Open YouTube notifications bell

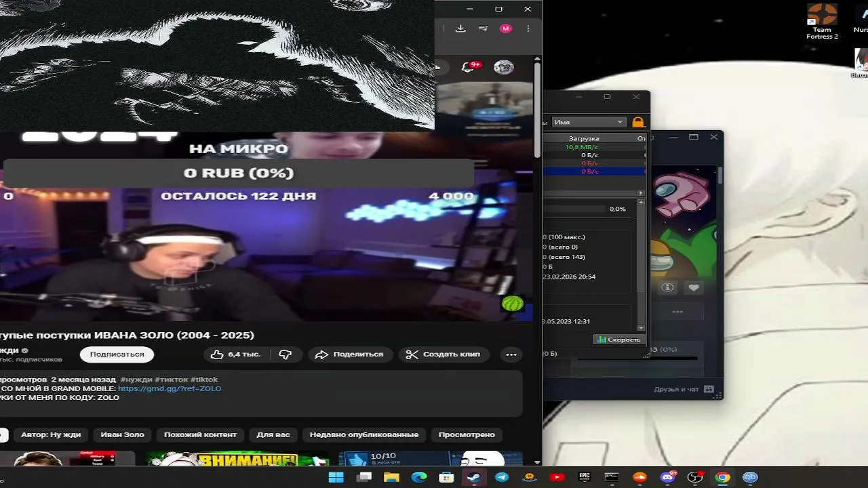pyautogui.click(x=468, y=67)
